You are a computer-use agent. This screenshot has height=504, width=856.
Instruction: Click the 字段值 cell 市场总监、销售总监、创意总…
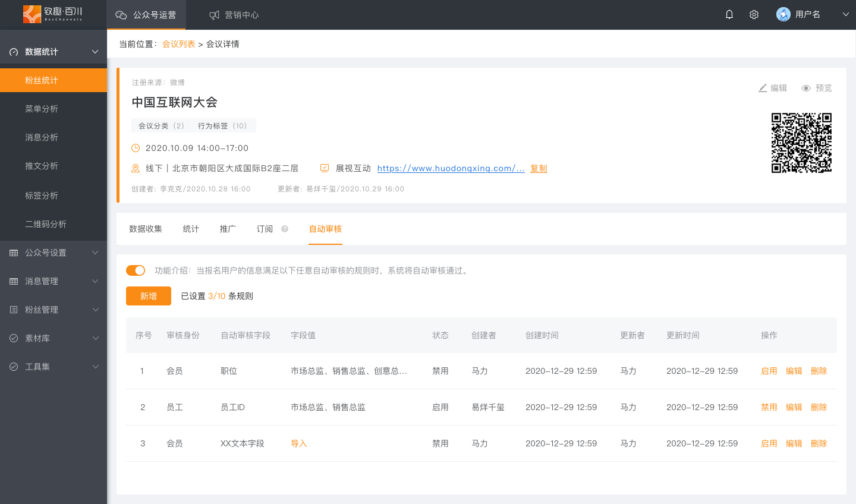(x=349, y=371)
